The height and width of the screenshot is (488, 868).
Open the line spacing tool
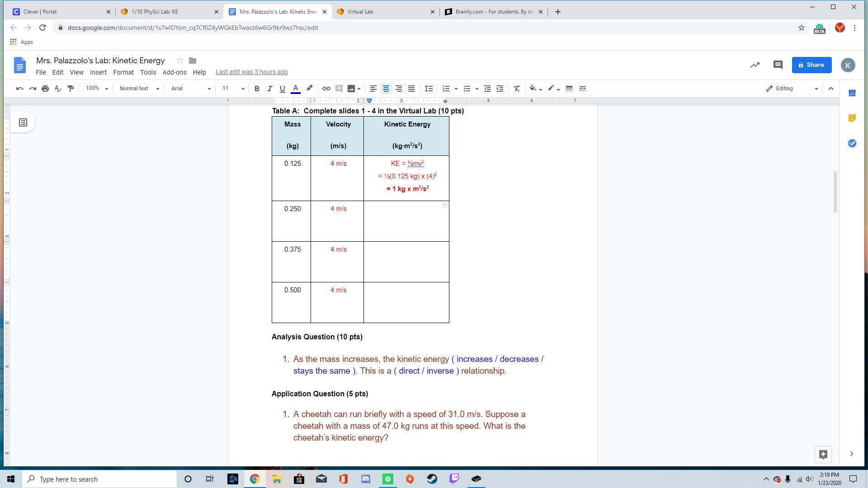tap(429, 89)
